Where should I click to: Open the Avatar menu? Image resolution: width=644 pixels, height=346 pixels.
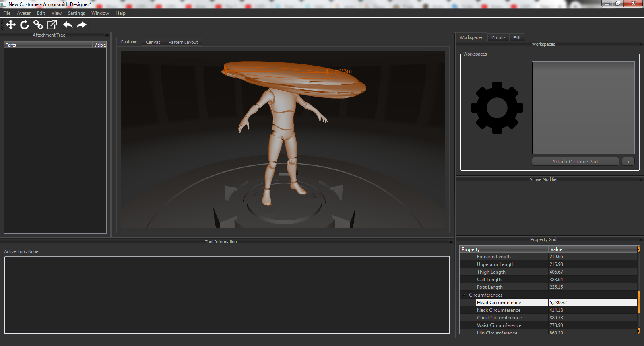tap(24, 13)
